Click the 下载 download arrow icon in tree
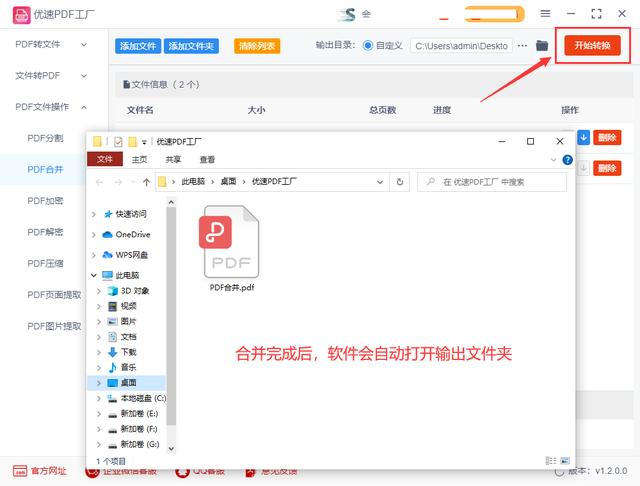The image size is (640, 486). click(x=112, y=352)
